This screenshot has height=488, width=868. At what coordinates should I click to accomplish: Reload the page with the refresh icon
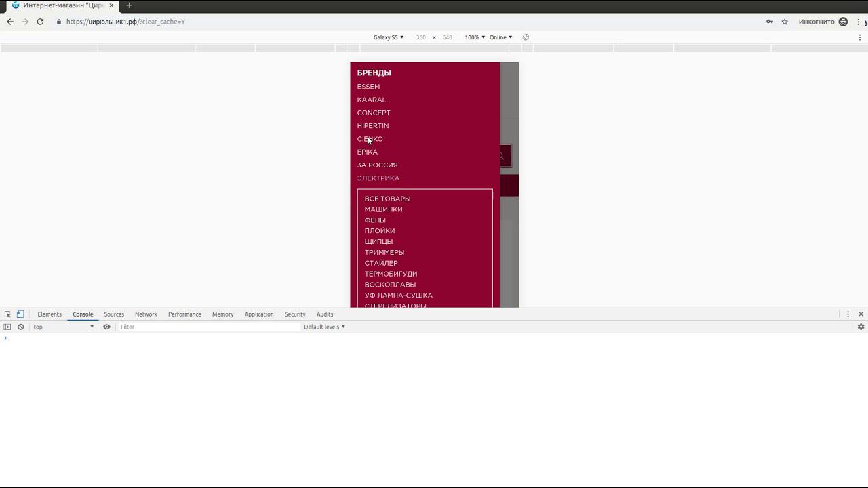tap(40, 22)
